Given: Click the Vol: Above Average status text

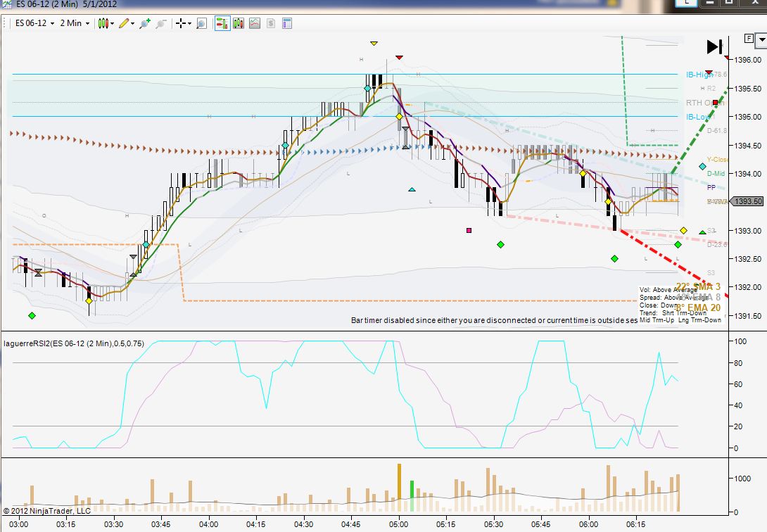Looking at the screenshot, I should [668, 290].
